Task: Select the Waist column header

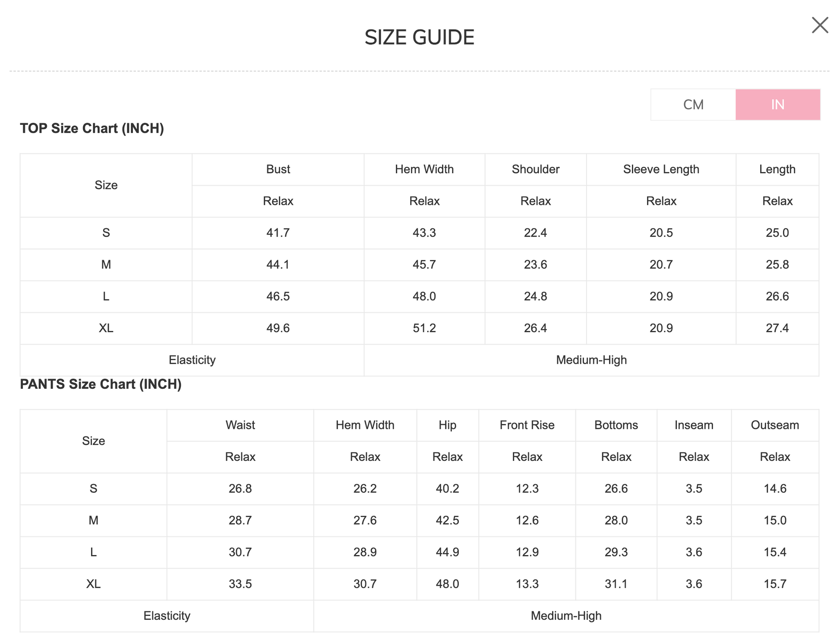Action: coord(240,425)
